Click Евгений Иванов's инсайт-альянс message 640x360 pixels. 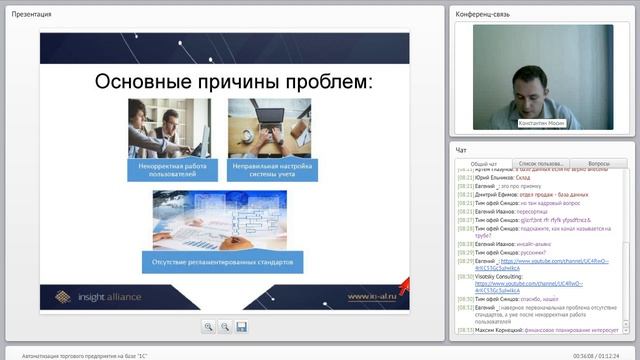pyautogui.click(x=504, y=244)
